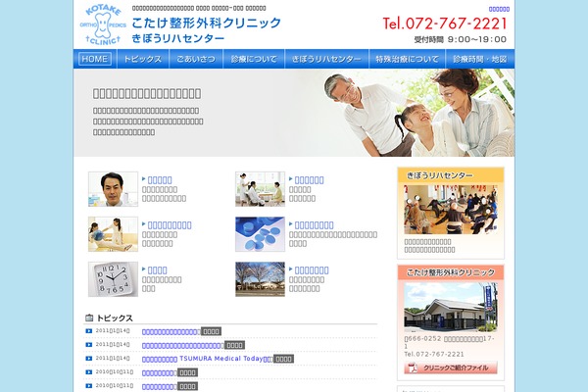Open the first 2010 topic link
The height and width of the screenshot is (392, 588).
click(159, 372)
